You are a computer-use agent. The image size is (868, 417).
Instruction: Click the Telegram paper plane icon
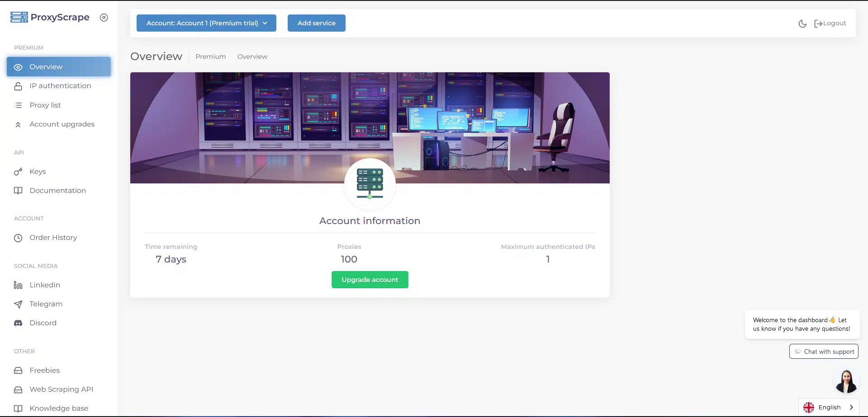[18, 304]
